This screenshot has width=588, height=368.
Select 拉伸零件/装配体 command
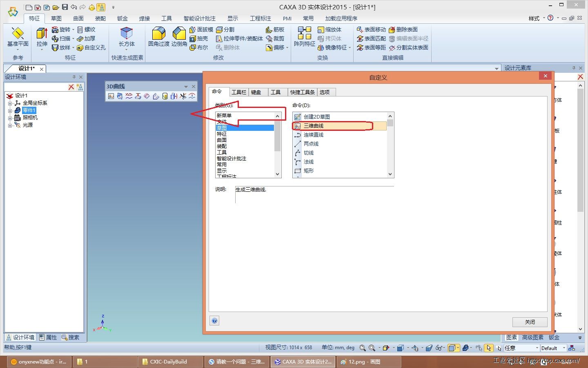(239, 38)
